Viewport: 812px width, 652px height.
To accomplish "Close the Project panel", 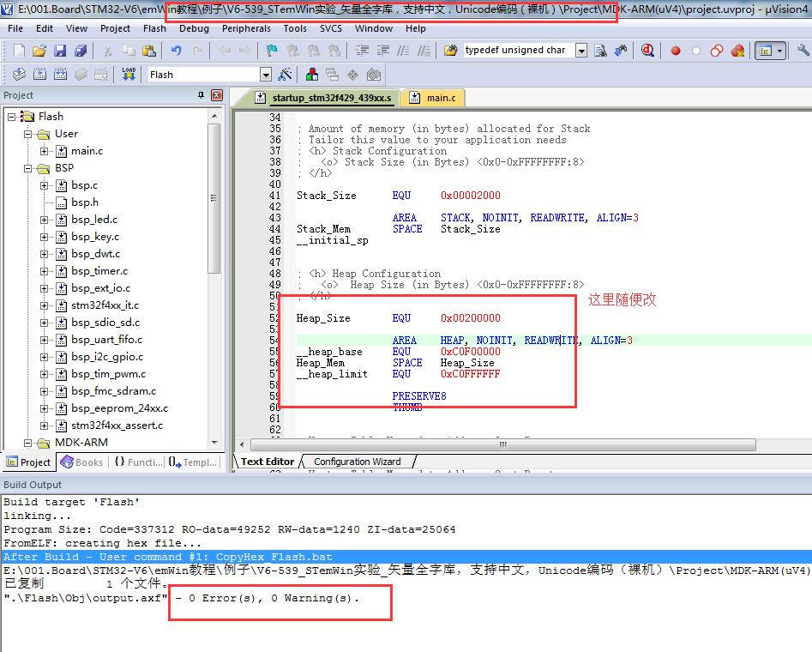I will 218,95.
